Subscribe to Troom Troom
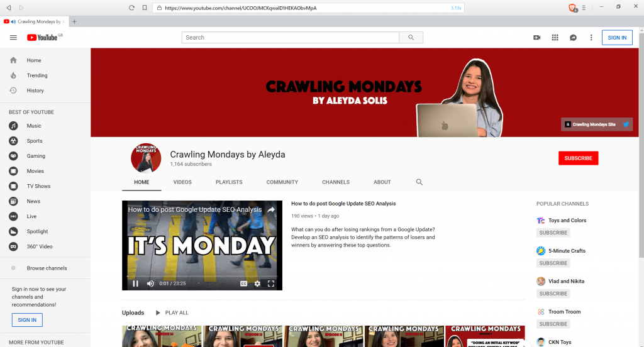644x347 pixels. tap(553, 324)
